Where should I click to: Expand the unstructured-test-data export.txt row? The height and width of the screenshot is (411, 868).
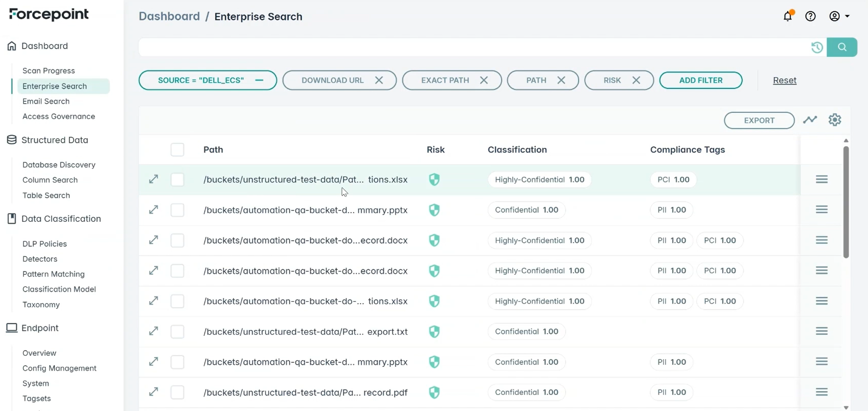tap(153, 331)
